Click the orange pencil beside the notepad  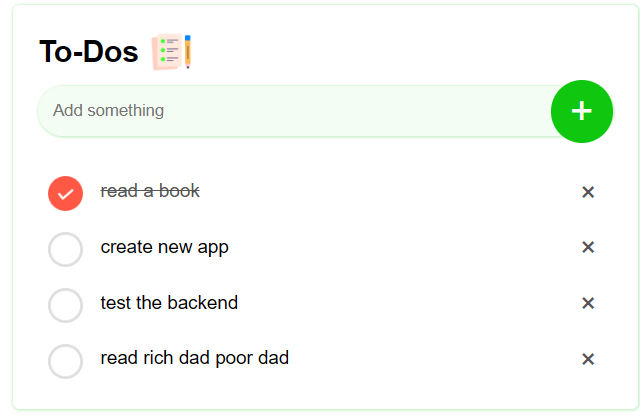coord(188,52)
